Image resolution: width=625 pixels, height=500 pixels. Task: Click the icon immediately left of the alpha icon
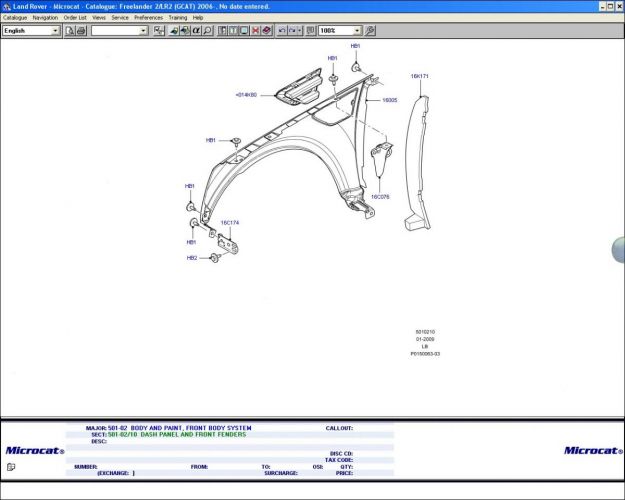pyautogui.click(x=185, y=31)
